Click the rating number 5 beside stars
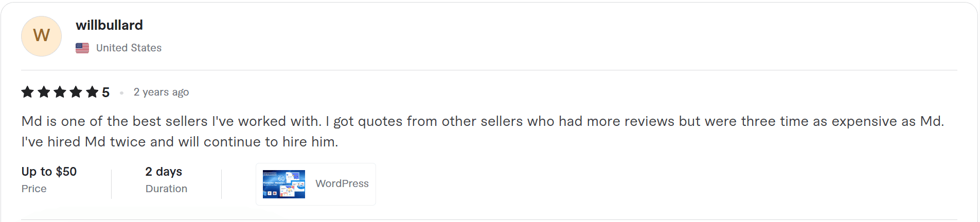The image size is (980, 222). [x=105, y=92]
